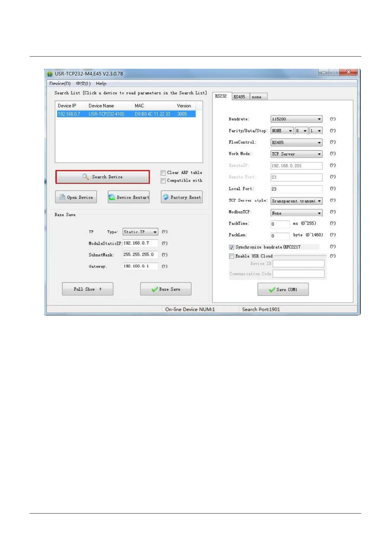Viewport: 392px width, 554px height.
Task: Click the help (?) next to Enable USR Cloud
Action: pos(333,256)
